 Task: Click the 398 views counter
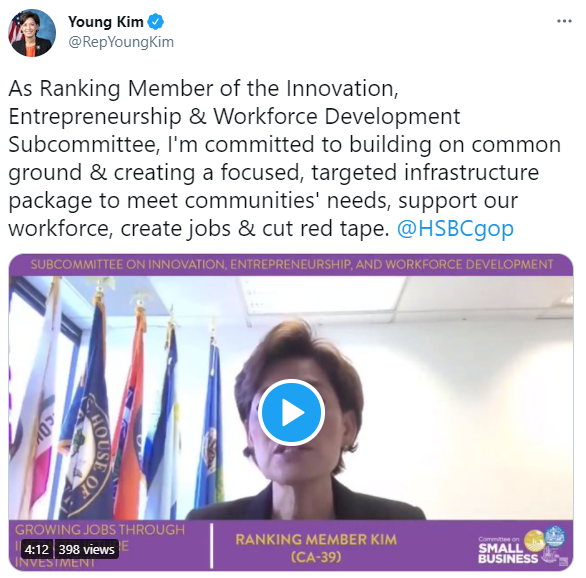click(87, 549)
